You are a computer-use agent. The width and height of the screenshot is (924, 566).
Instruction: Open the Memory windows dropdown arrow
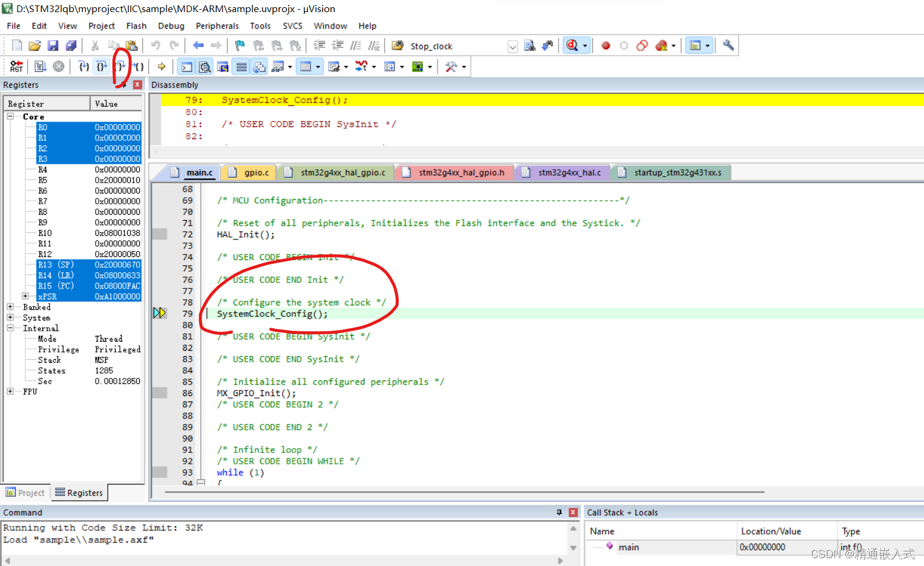[318, 67]
